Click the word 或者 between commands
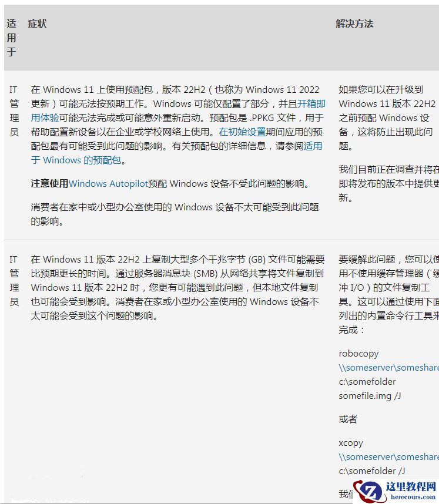The height and width of the screenshot is (504, 439). point(348,419)
